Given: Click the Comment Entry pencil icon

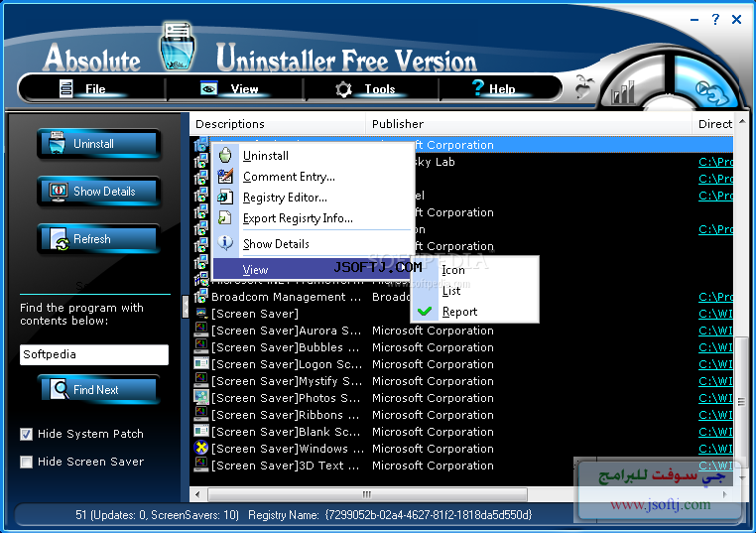Looking at the screenshot, I should click(x=225, y=176).
